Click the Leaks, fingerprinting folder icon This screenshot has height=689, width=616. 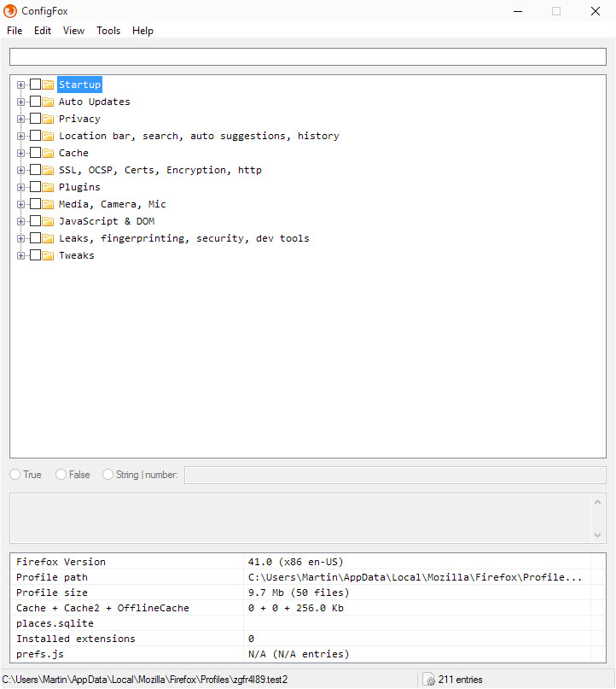coord(48,238)
